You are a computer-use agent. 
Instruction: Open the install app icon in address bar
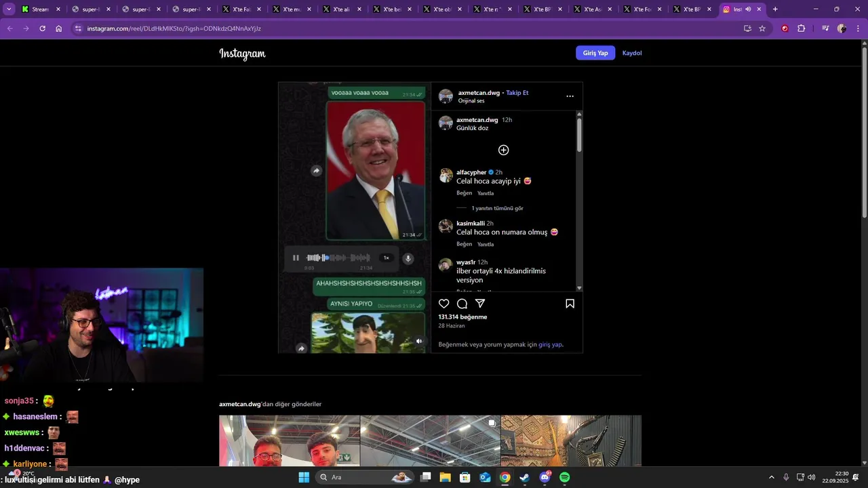pos(747,28)
